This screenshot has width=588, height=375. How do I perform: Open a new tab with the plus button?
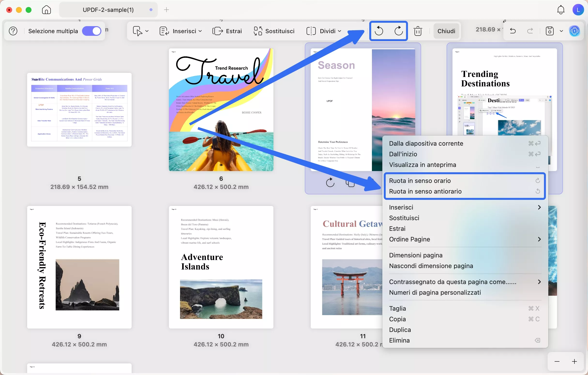point(166,10)
